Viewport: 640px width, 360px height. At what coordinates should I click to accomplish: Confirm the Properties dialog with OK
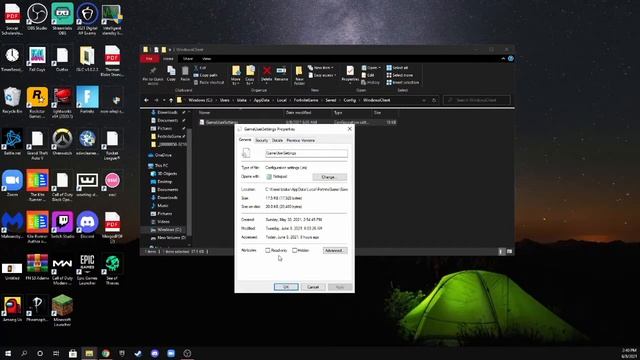coord(286,287)
